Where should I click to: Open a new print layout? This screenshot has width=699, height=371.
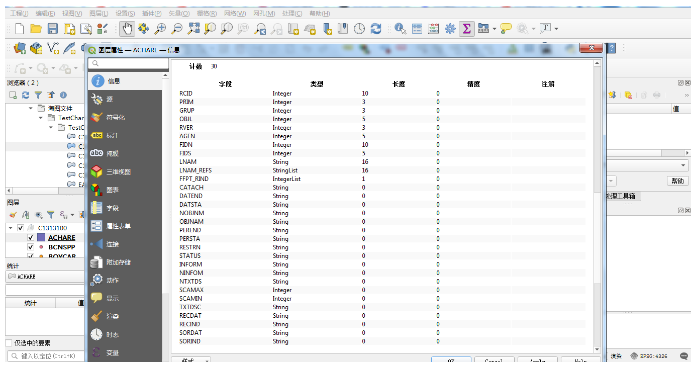[69, 29]
